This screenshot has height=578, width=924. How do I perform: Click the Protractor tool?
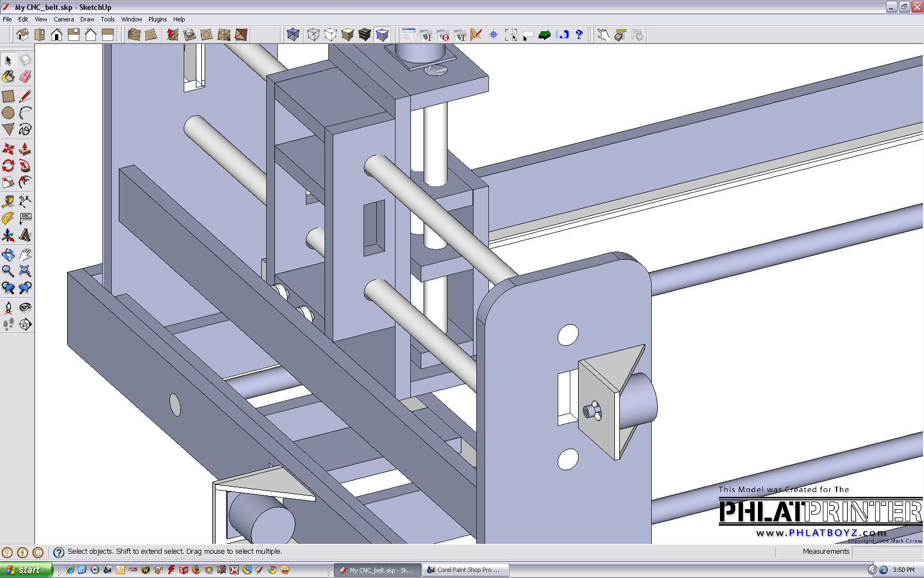pos(8,219)
